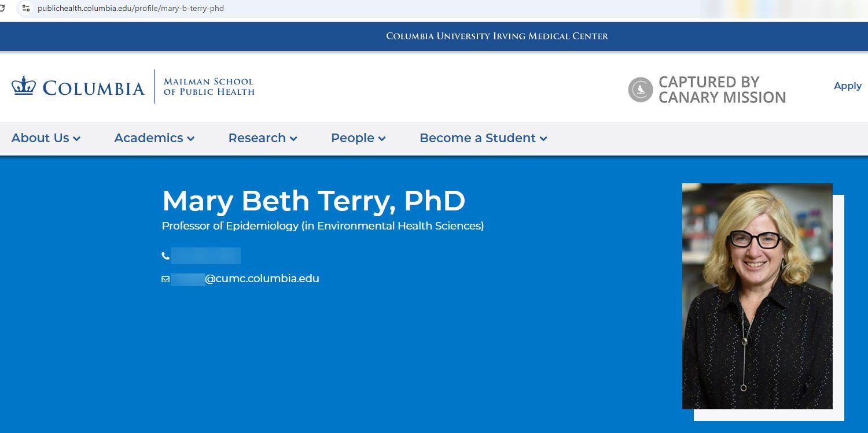This screenshot has height=433, width=868.
Task: Expand the Research dropdown
Action: 262,138
